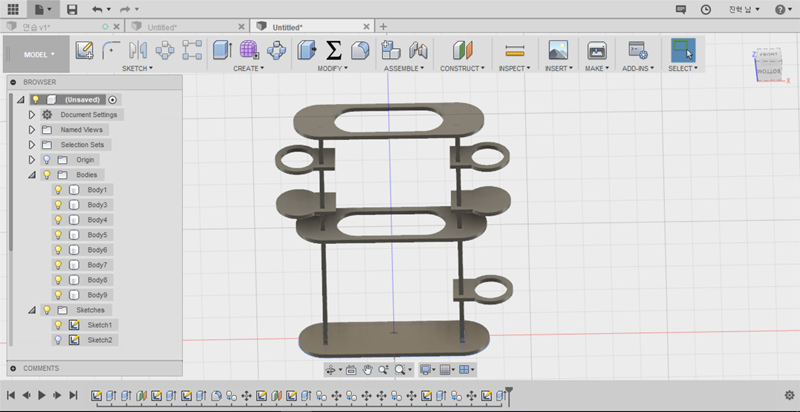This screenshot has width=800, height=412.
Task: Select Body9 in the browser
Action: pyautogui.click(x=97, y=295)
